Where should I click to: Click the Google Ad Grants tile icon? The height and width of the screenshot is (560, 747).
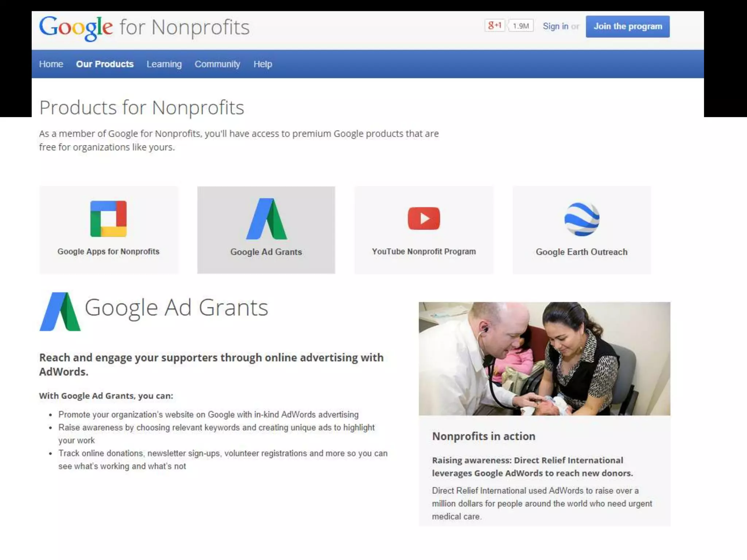266,219
